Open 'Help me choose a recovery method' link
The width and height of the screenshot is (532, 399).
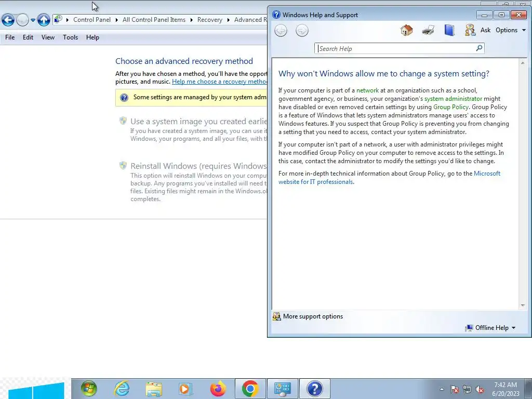tap(220, 82)
